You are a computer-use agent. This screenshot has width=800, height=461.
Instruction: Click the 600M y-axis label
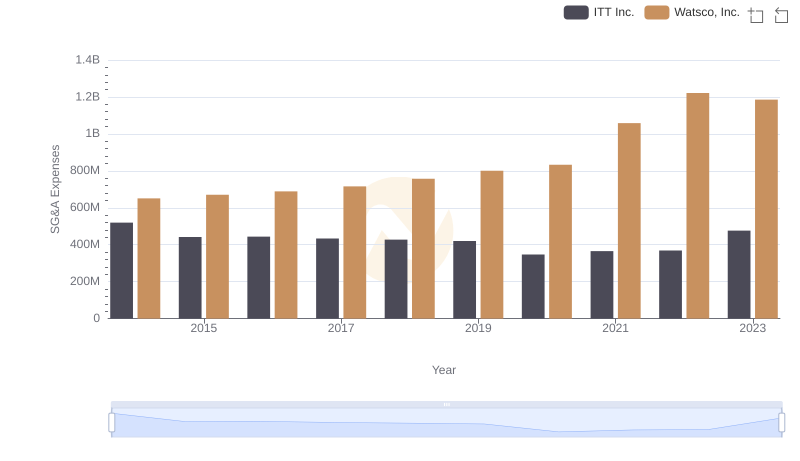[x=85, y=208]
